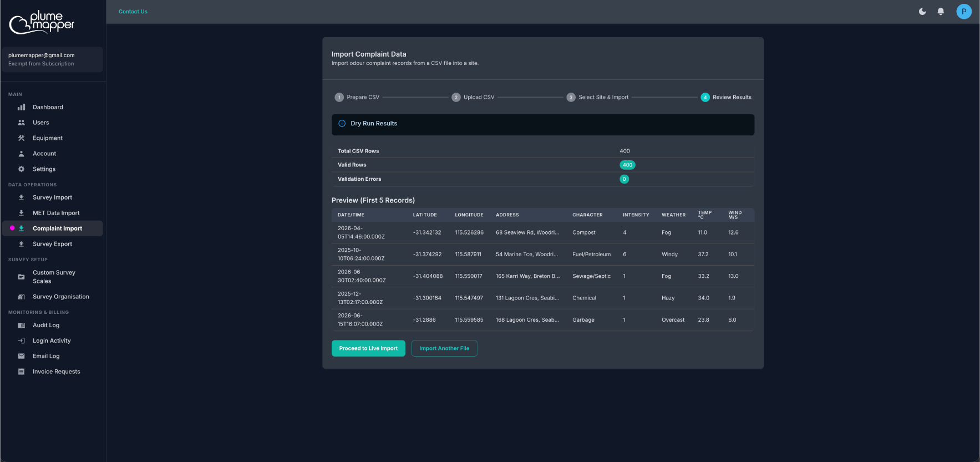980x462 pixels.
Task: Go to Survey Export page
Action: (53, 244)
